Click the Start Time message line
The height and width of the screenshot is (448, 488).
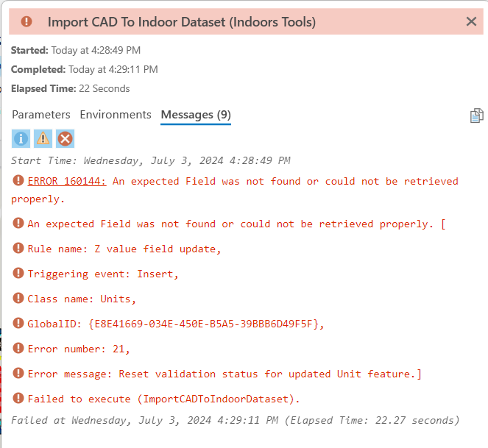151,160
